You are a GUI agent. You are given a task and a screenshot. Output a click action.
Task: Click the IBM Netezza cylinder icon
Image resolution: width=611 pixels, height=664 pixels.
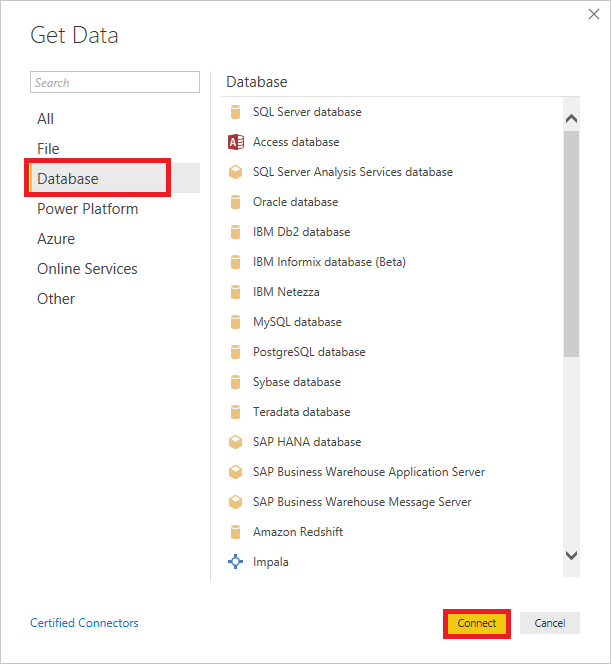click(x=235, y=292)
